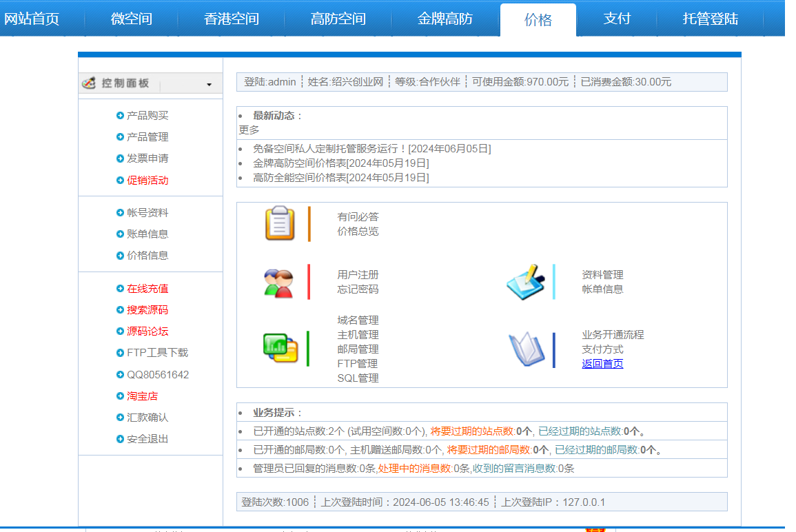Viewport: 796px width, 532px height.
Task: Click the open book icon beside 业务开通流程
Action: tap(526, 349)
